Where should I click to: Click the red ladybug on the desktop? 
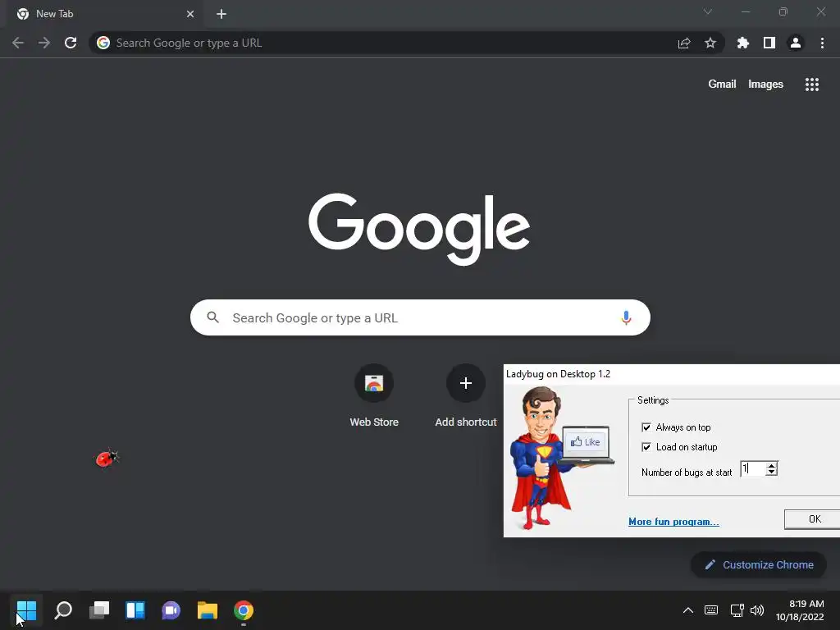tap(107, 458)
